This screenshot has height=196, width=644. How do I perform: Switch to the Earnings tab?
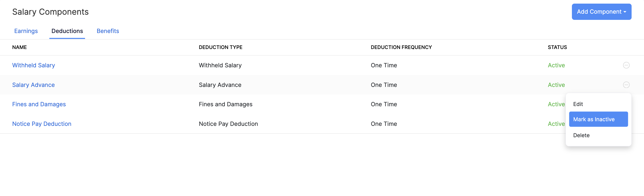pyautogui.click(x=26, y=31)
